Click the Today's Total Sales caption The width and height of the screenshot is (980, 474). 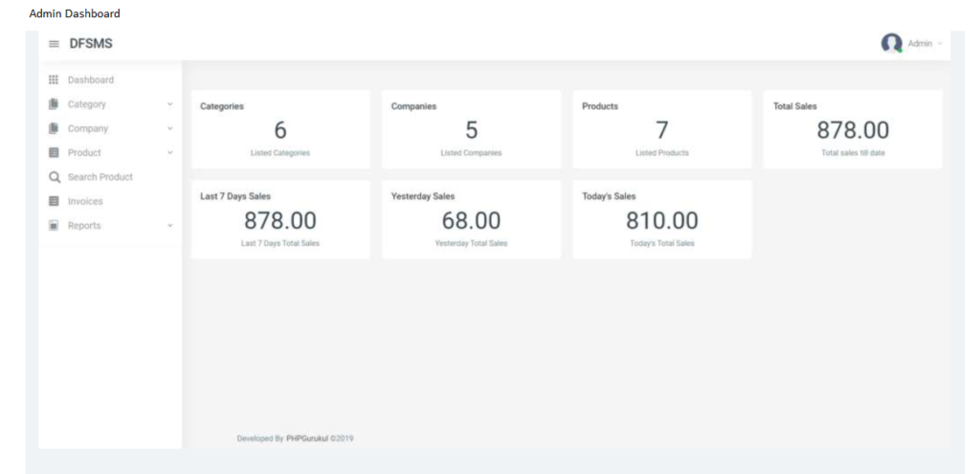tap(662, 243)
